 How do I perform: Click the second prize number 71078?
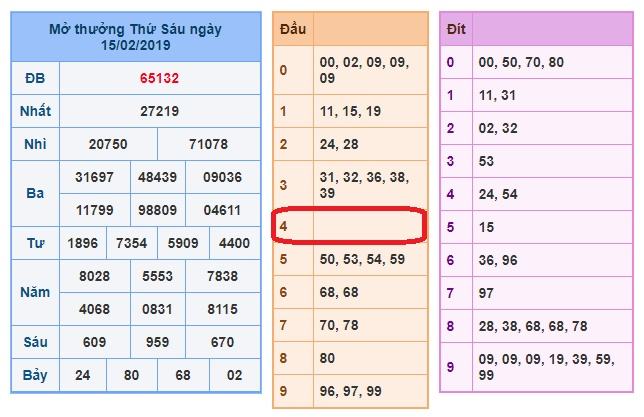click(x=209, y=144)
